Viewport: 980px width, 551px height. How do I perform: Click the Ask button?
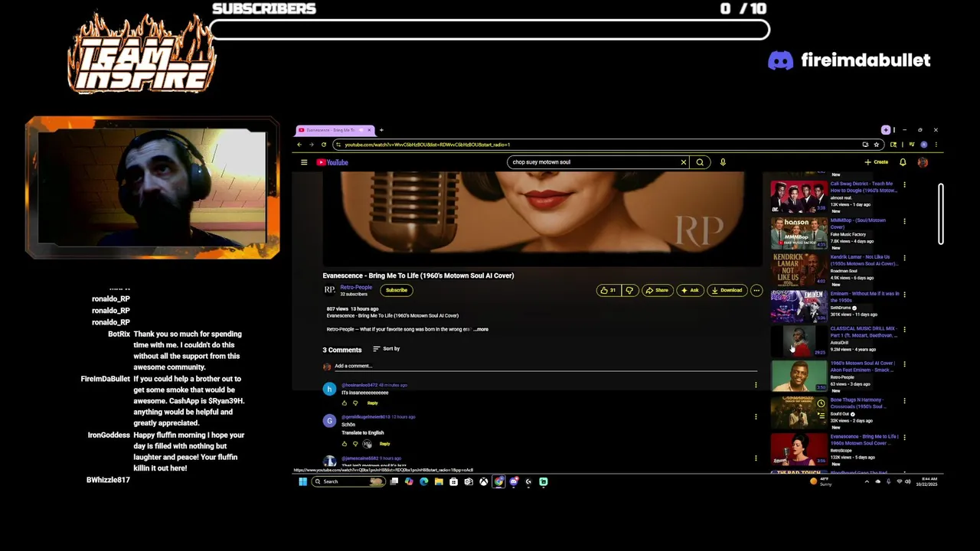(x=690, y=290)
